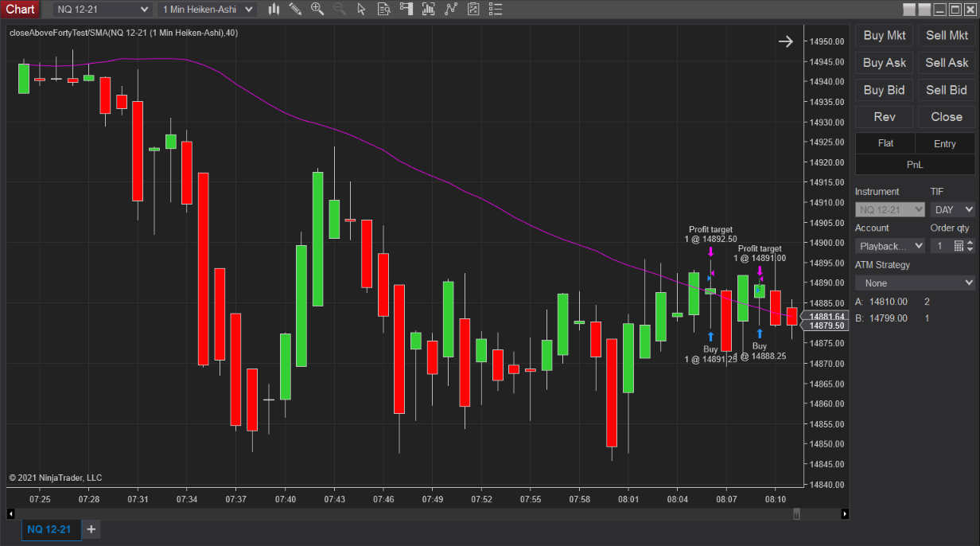The width and height of the screenshot is (980, 546).
Task: Open the toolbar overflow dots
Action: 496,9
